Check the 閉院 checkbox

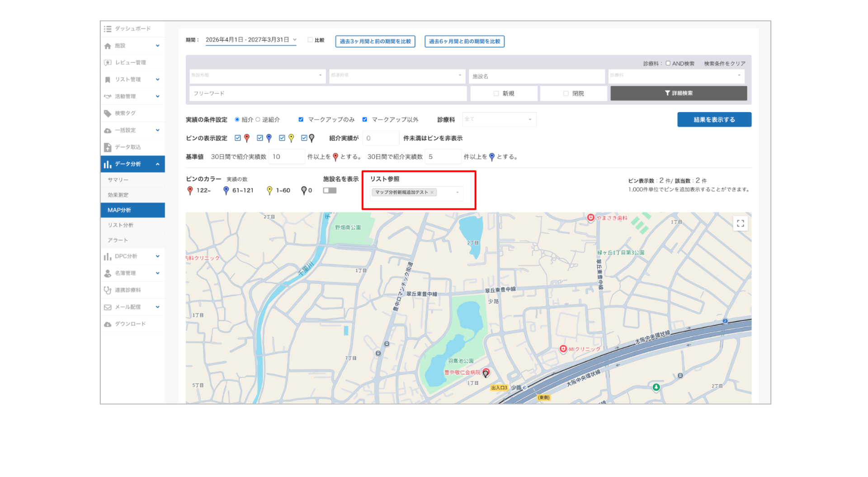pos(566,94)
